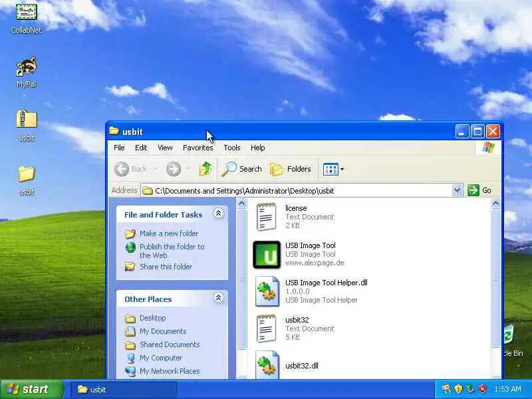This screenshot has height=399, width=532.
Task: Open the Edit menu
Action: 141,148
